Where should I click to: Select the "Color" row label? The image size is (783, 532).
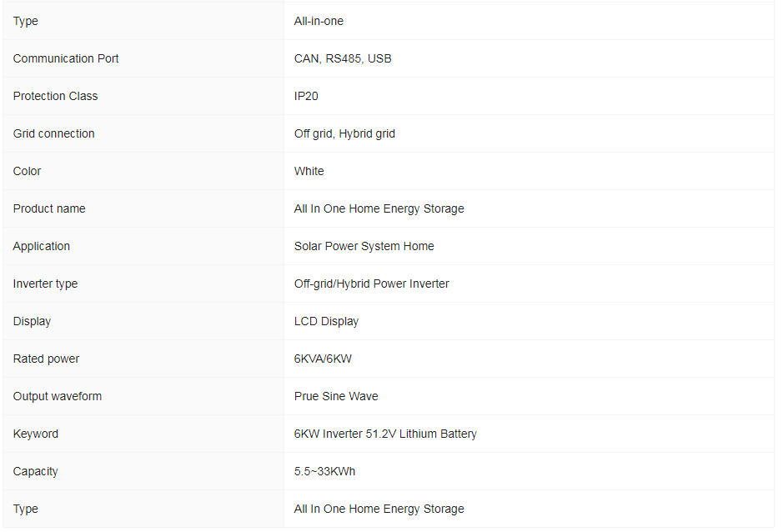(27, 171)
